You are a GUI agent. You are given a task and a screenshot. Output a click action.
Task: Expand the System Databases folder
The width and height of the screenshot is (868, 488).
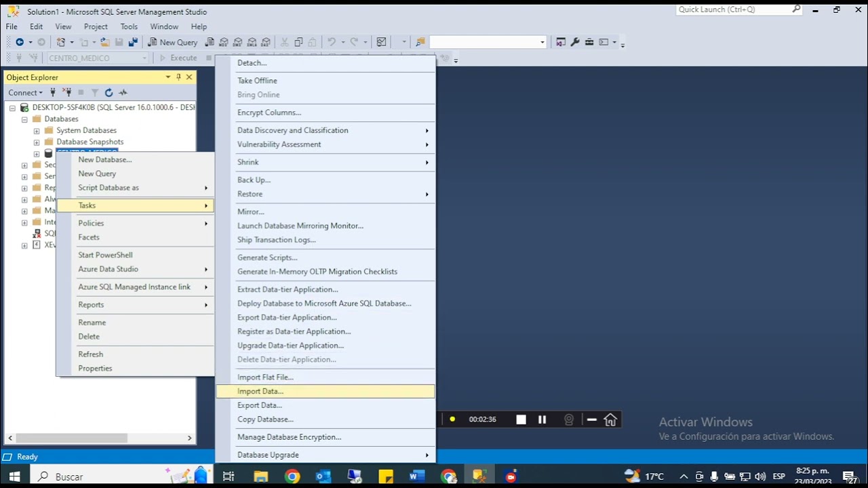(37, 131)
